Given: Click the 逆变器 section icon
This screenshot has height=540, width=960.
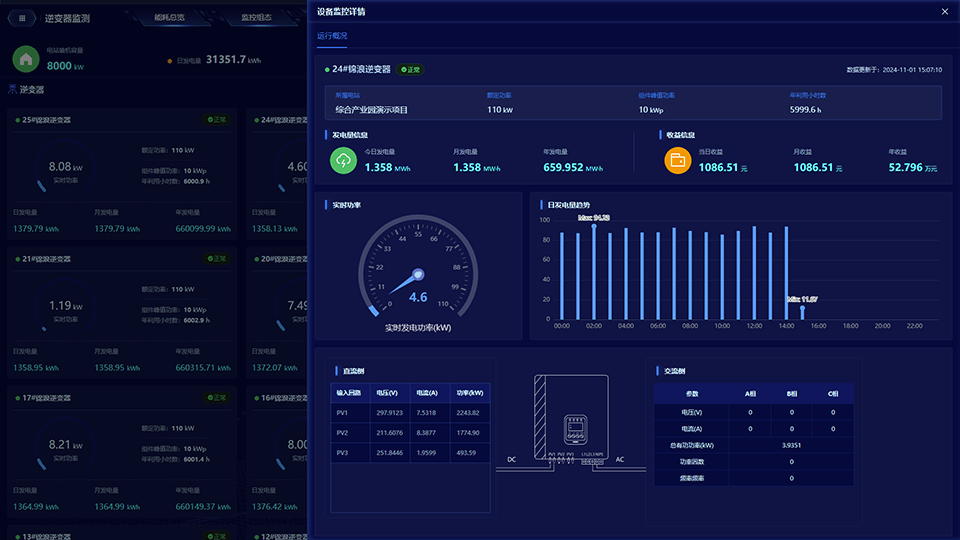Looking at the screenshot, I should [x=12, y=89].
